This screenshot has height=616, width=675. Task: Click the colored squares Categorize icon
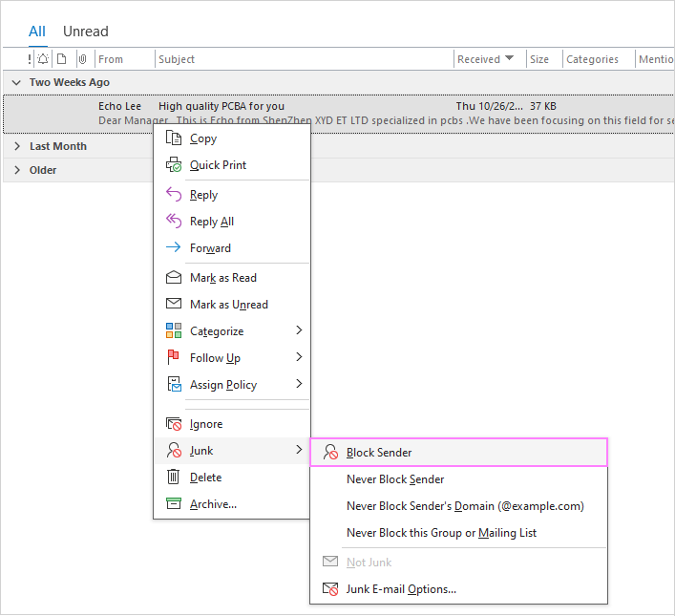tap(174, 330)
